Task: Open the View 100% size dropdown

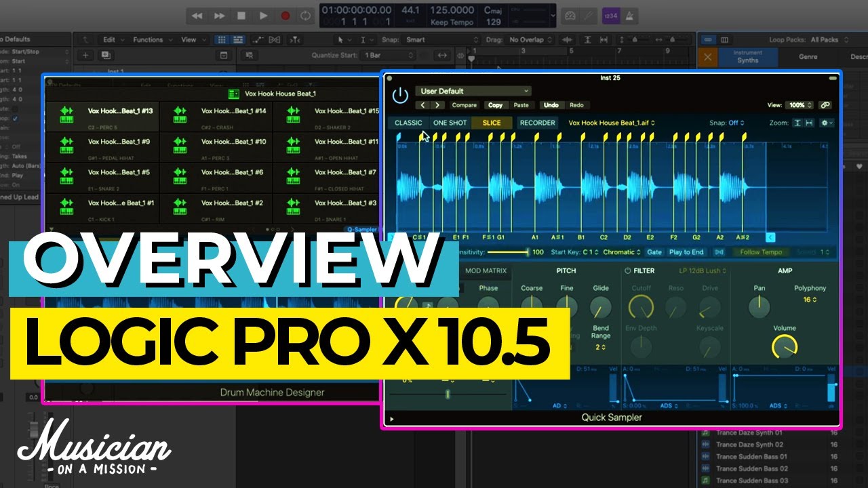Action: point(800,105)
